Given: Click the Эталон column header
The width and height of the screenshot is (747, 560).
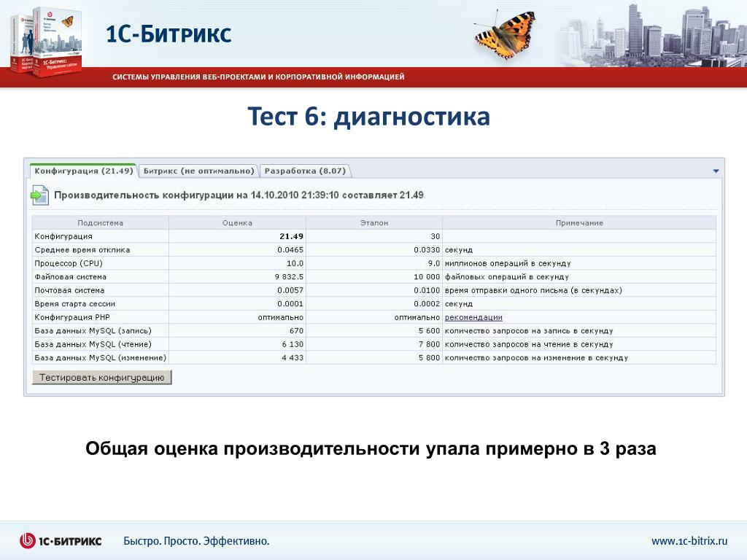Looking at the screenshot, I should 374,223.
